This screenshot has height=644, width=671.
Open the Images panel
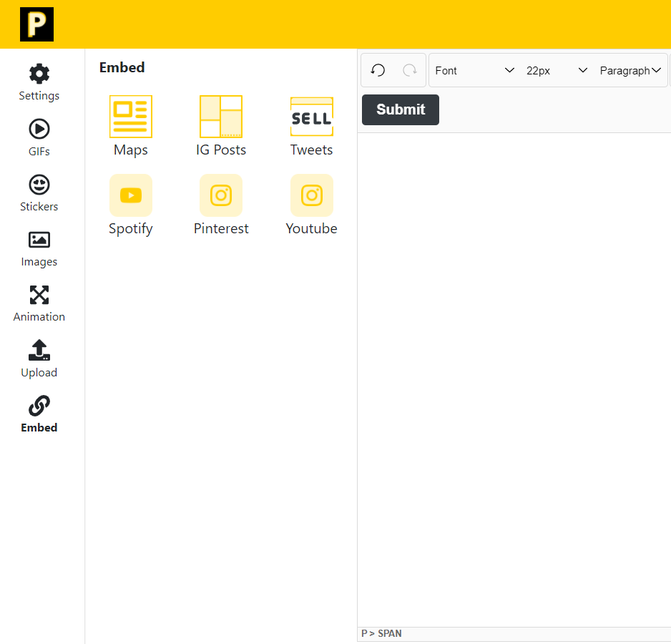(39, 249)
